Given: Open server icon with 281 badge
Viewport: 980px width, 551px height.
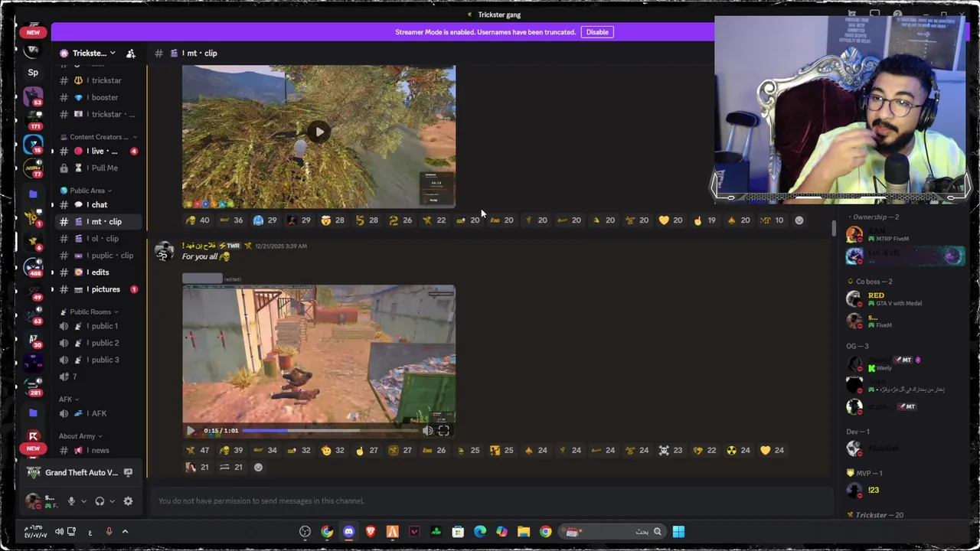Looking at the screenshot, I should point(33,386).
